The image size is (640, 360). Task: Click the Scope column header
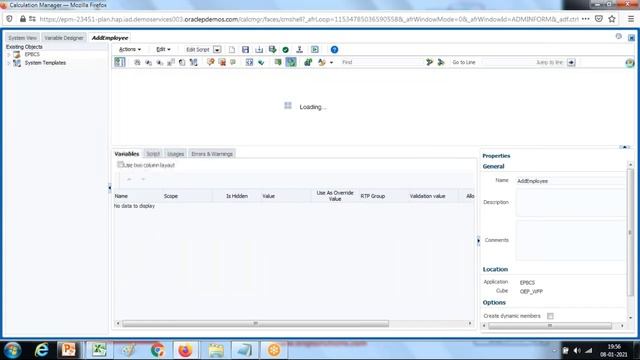click(x=171, y=196)
